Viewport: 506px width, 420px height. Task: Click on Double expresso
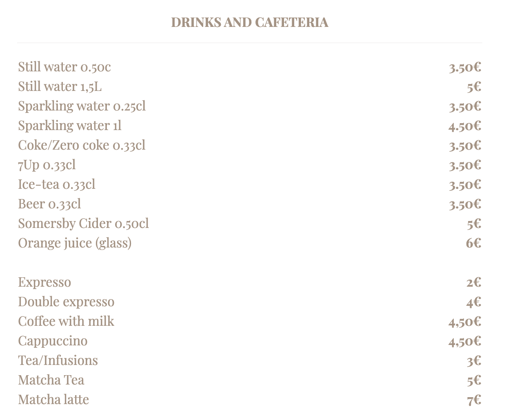66,302
